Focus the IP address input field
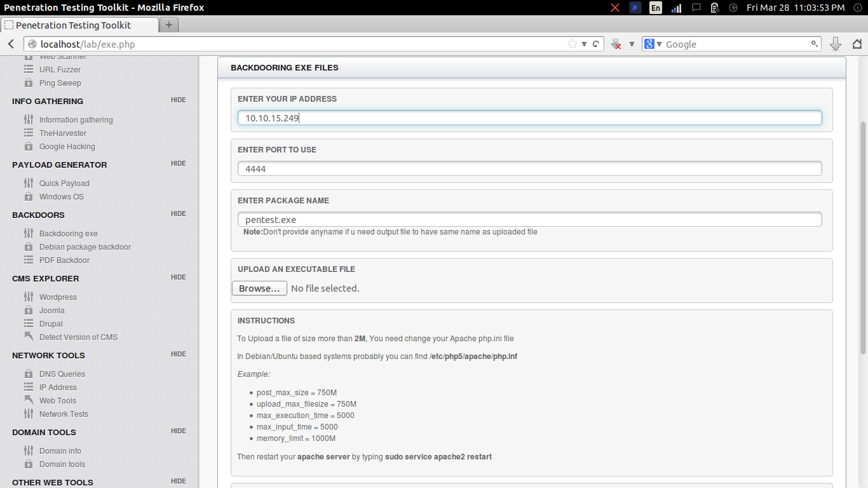Screen dimensions: 868x488 pos(529,118)
